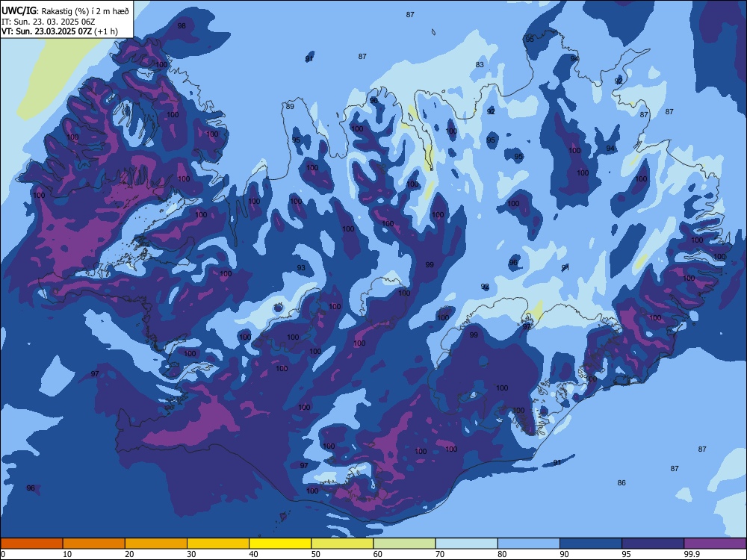This screenshot has width=747, height=560.
Task: Click the legend tick label '10'
Action: 67,554
